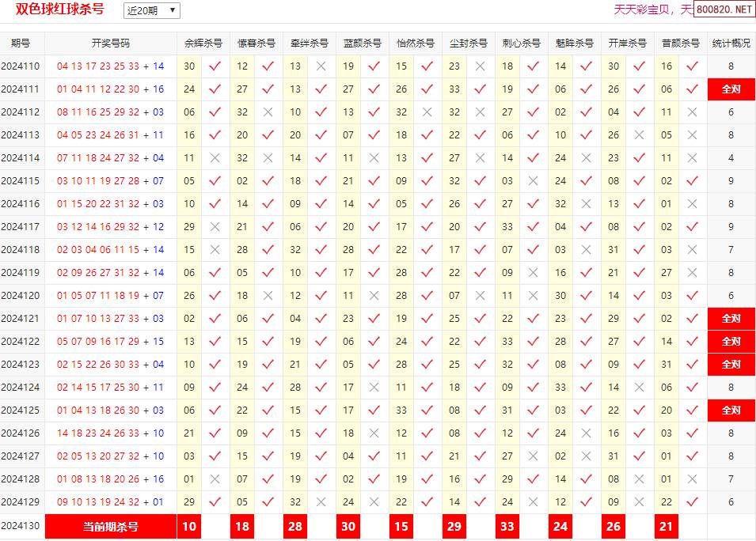Click the check mark under 蓝颜杀号 in row 2024113
756x541 pixels.
tap(374, 135)
